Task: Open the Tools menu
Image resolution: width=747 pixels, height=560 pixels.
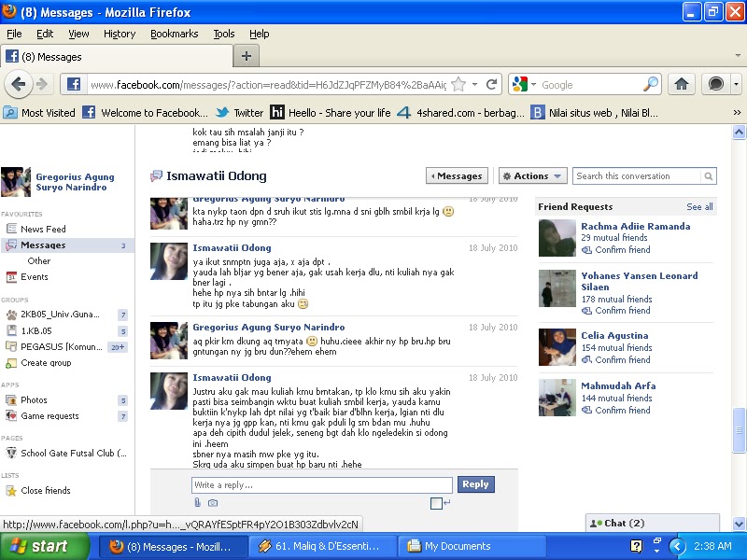Action: coord(224,34)
